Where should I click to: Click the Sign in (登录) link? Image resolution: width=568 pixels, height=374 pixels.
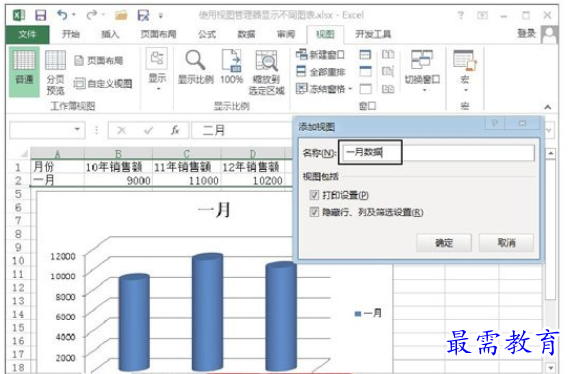tap(526, 34)
